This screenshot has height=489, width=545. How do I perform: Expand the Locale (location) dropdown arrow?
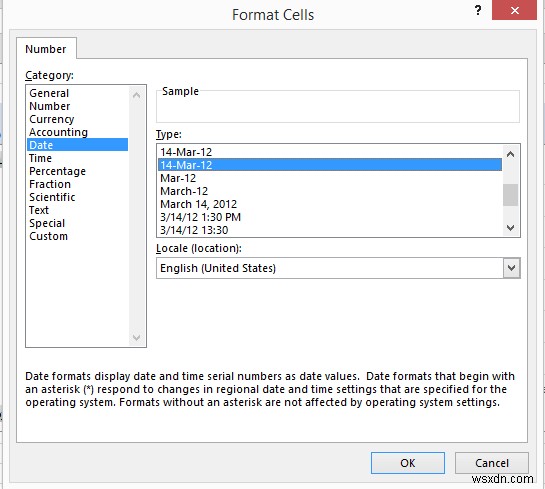[x=511, y=268]
